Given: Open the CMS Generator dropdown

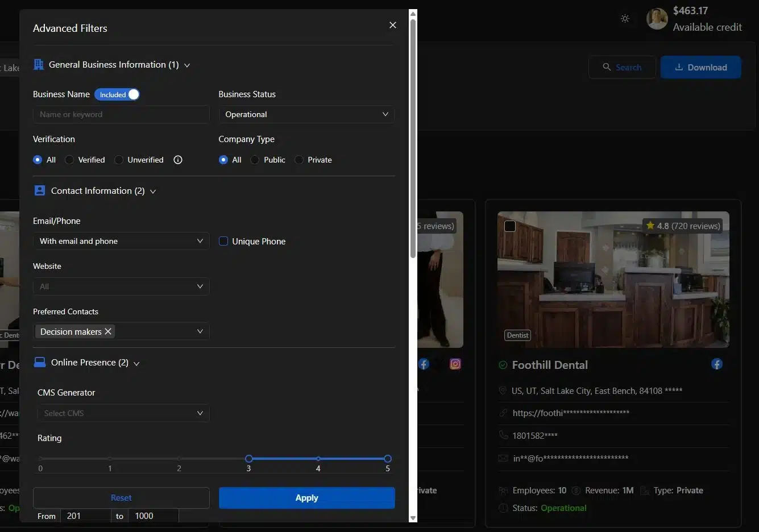Looking at the screenshot, I should click(x=123, y=413).
